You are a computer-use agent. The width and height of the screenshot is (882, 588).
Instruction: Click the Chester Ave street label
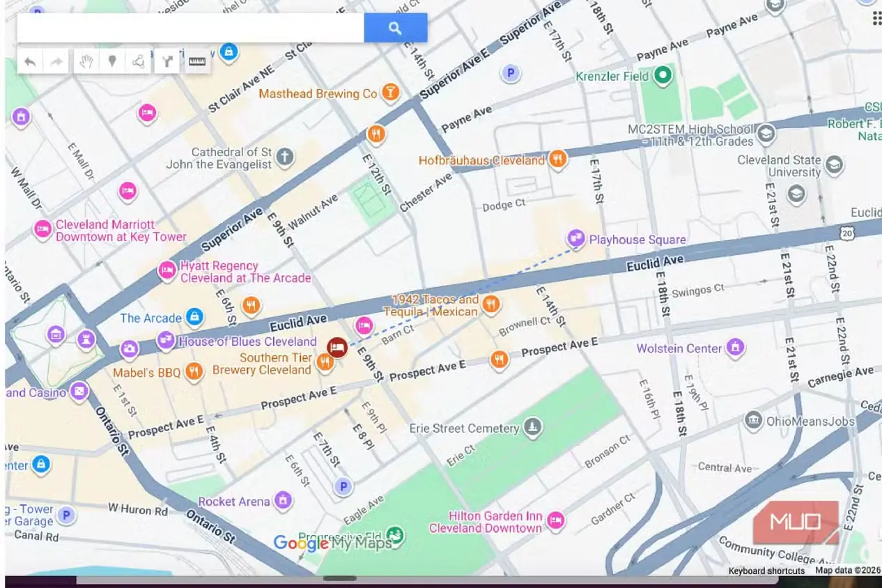click(x=426, y=193)
